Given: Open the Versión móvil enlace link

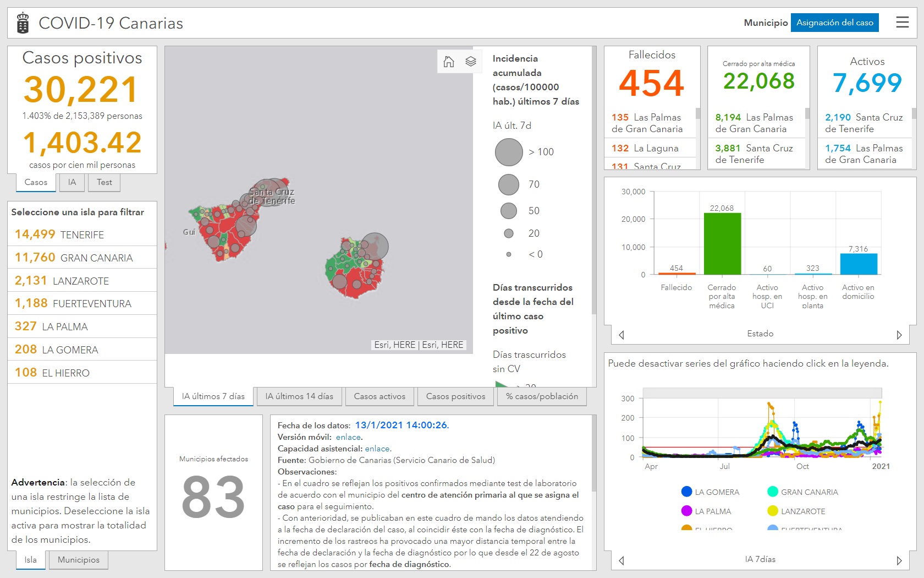Looking at the screenshot, I should [x=348, y=437].
